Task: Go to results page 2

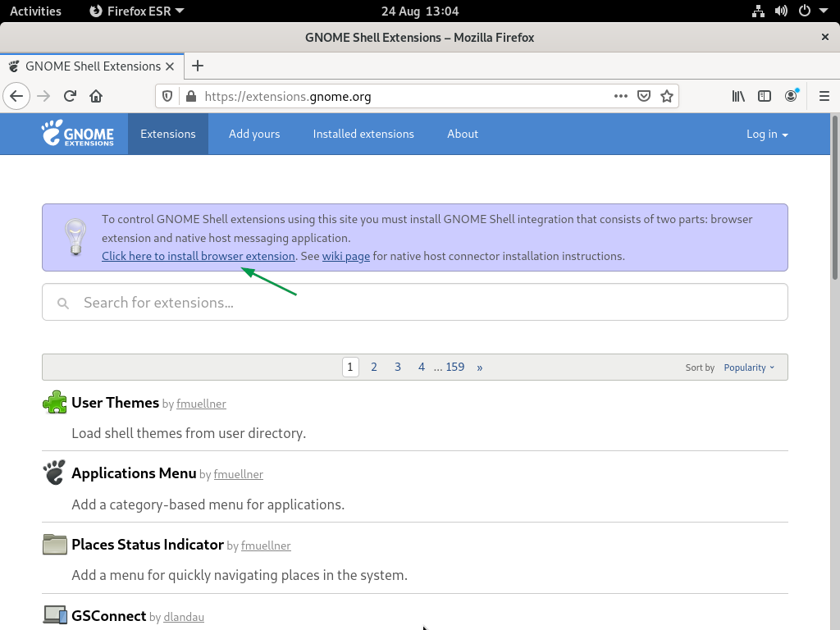Action: pos(374,367)
